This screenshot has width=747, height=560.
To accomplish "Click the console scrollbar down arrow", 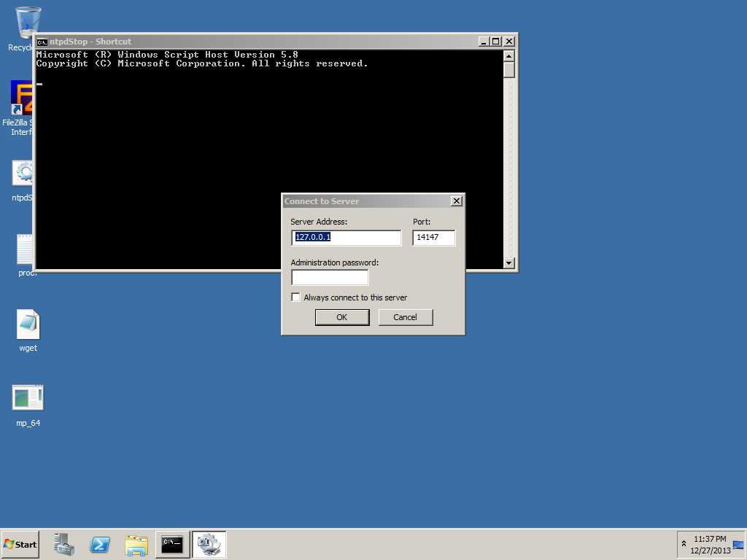I will click(508, 262).
